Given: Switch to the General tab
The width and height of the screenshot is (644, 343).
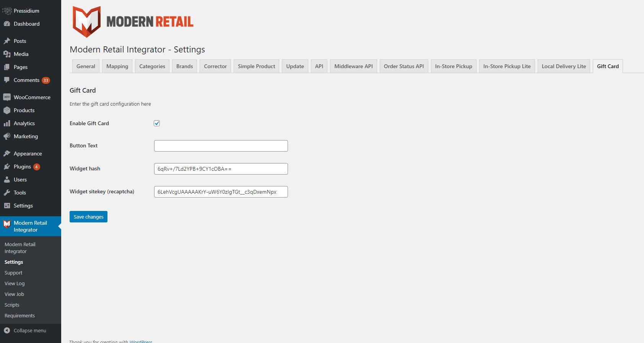Looking at the screenshot, I should [x=86, y=66].
